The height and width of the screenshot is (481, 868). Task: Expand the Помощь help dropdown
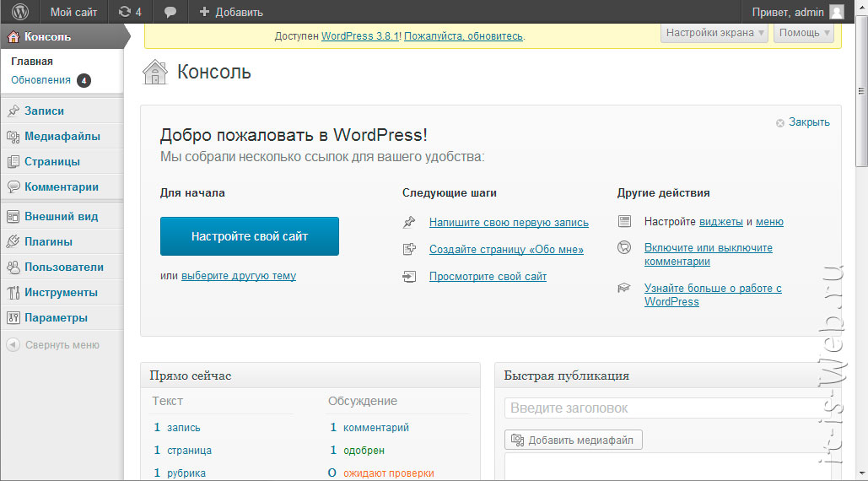tap(804, 33)
